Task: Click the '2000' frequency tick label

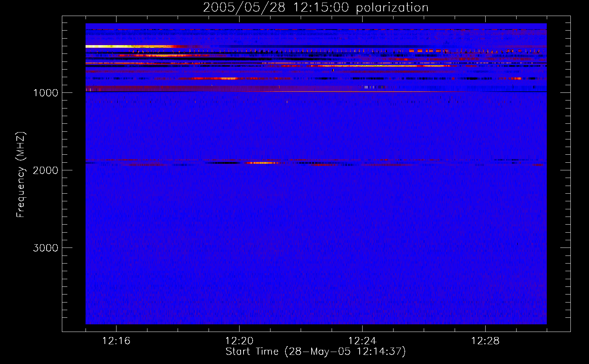Action: pyautogui.click(x=46, y=170)
